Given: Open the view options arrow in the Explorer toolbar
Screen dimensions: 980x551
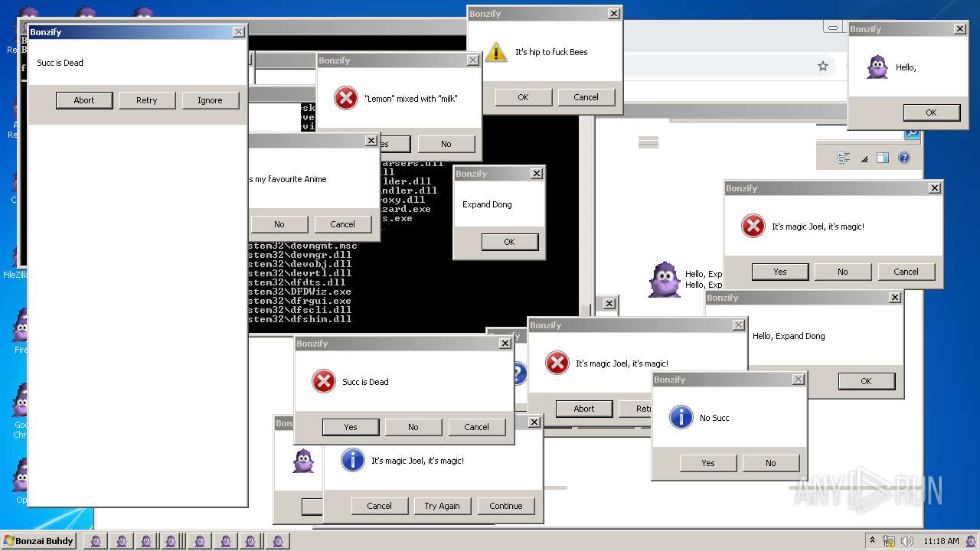Looking at the screenshot, I should (x=864, y=159).
